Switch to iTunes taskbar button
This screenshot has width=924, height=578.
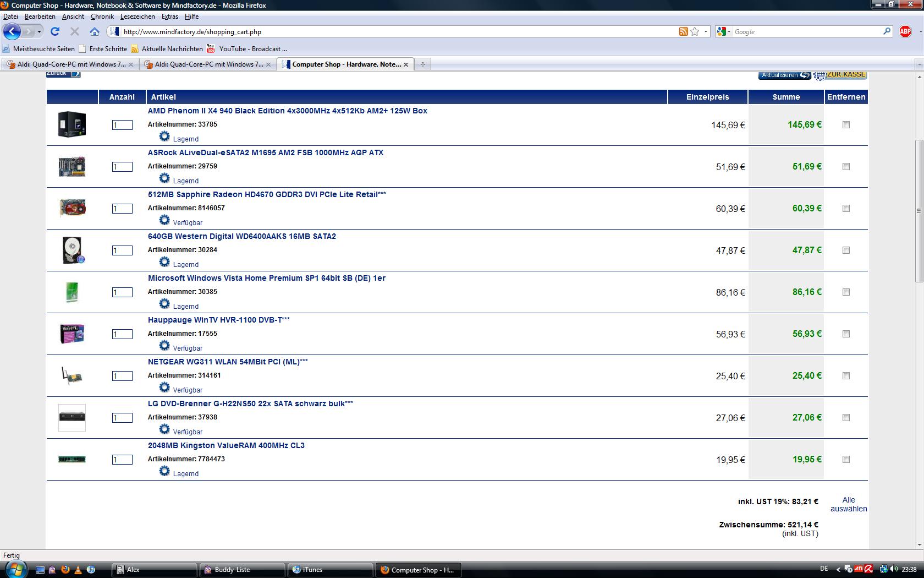[331, 570]
